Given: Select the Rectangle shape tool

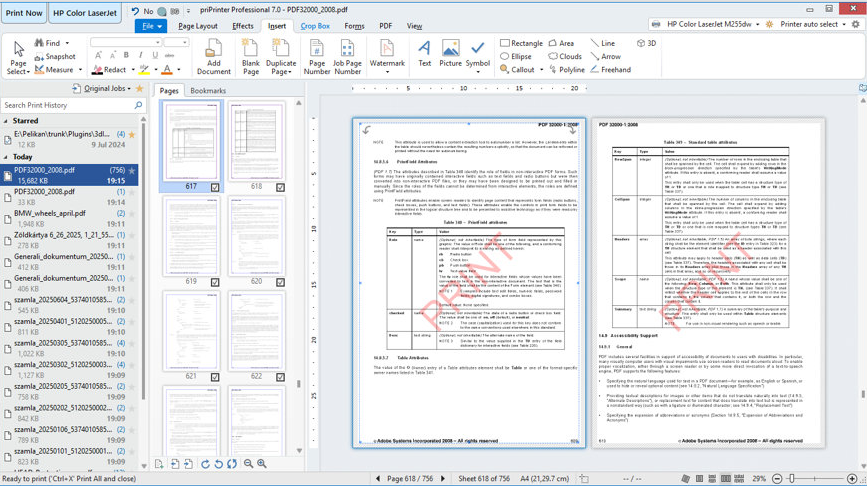Looking at the screenshot, I should (x=520, y=44).
